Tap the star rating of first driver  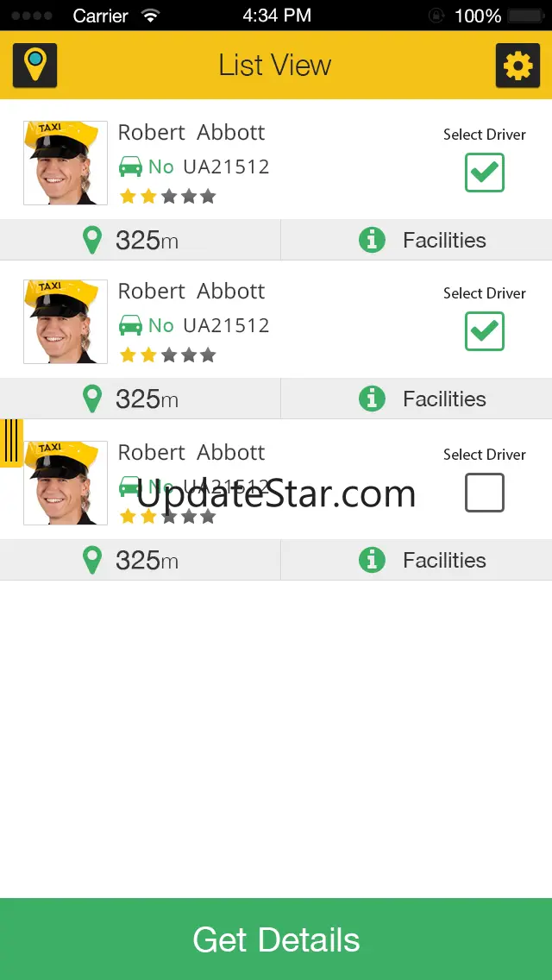point(167,197)
